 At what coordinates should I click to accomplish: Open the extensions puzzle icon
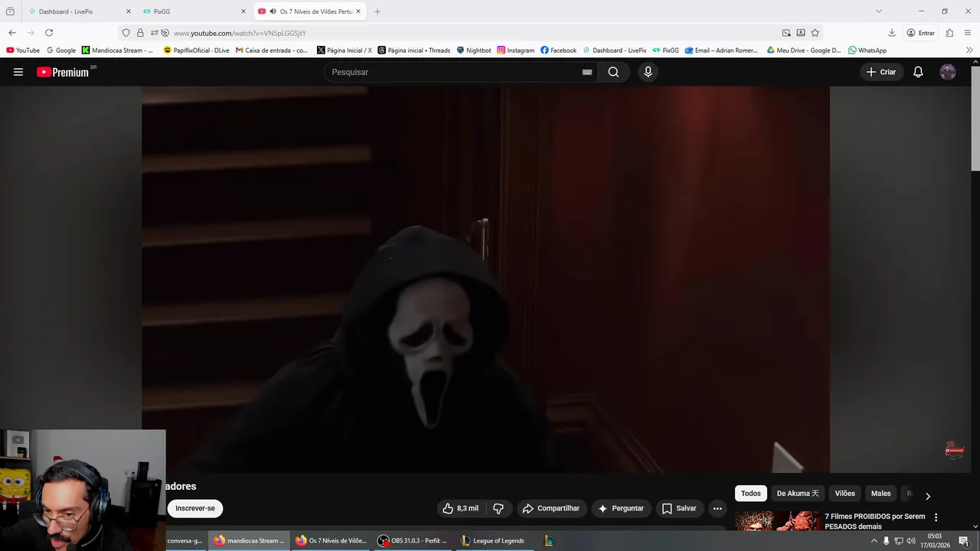[949, 33]
